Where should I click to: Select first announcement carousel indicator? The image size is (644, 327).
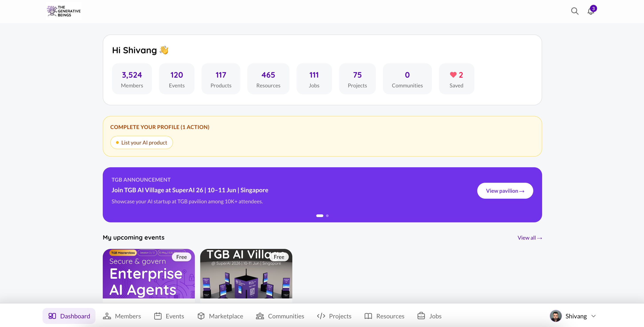coord(320,215)
